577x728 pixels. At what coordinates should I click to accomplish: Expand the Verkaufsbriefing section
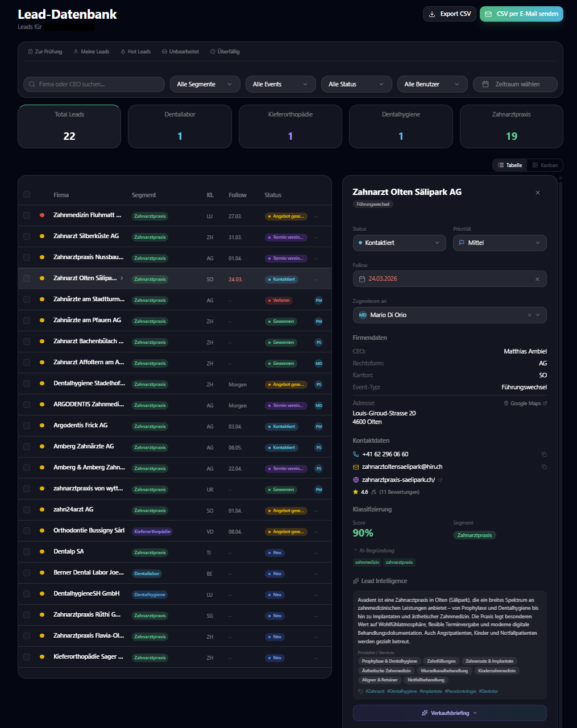coord(450,713)
